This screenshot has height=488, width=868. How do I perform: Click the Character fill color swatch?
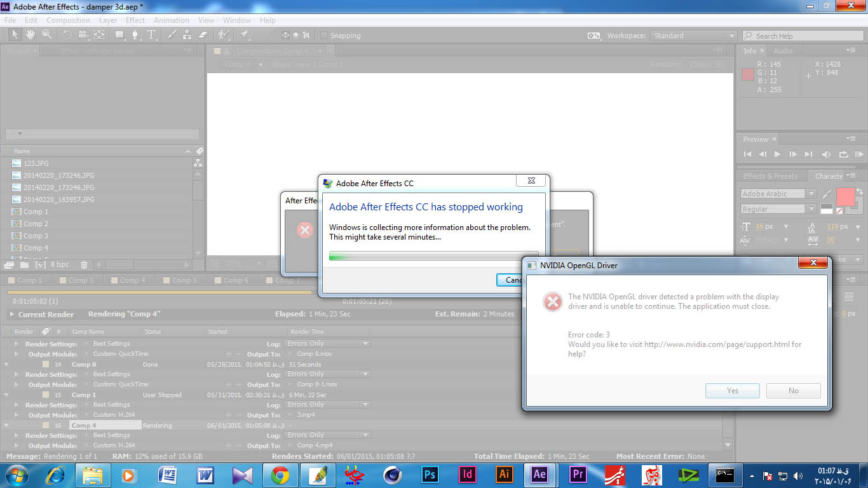tap(846, 197)
